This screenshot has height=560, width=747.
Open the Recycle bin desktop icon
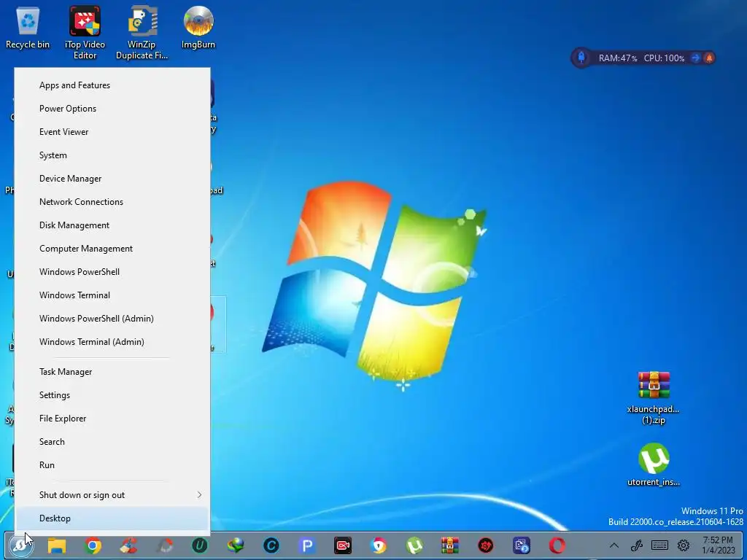[x=28, y=28]
